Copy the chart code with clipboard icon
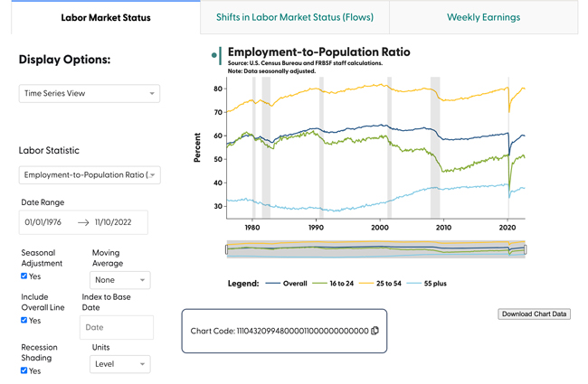Screen dimensions: 588x384 (375, 331)
